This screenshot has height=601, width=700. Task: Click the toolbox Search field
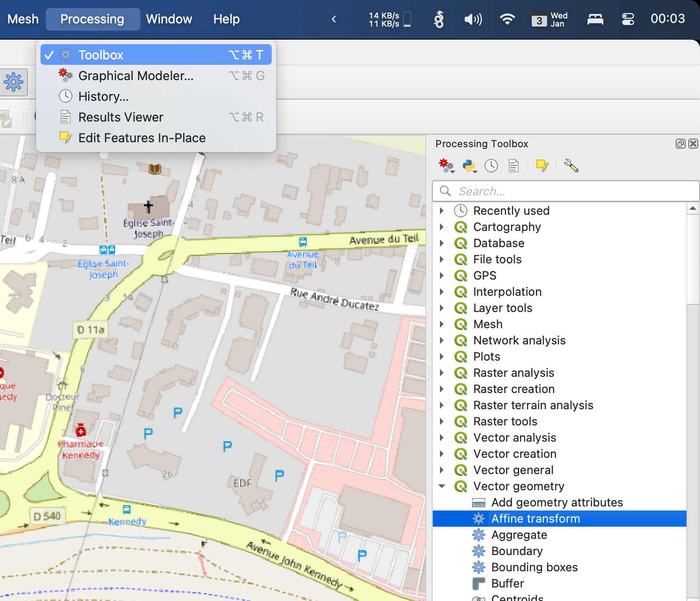(565, 191)
